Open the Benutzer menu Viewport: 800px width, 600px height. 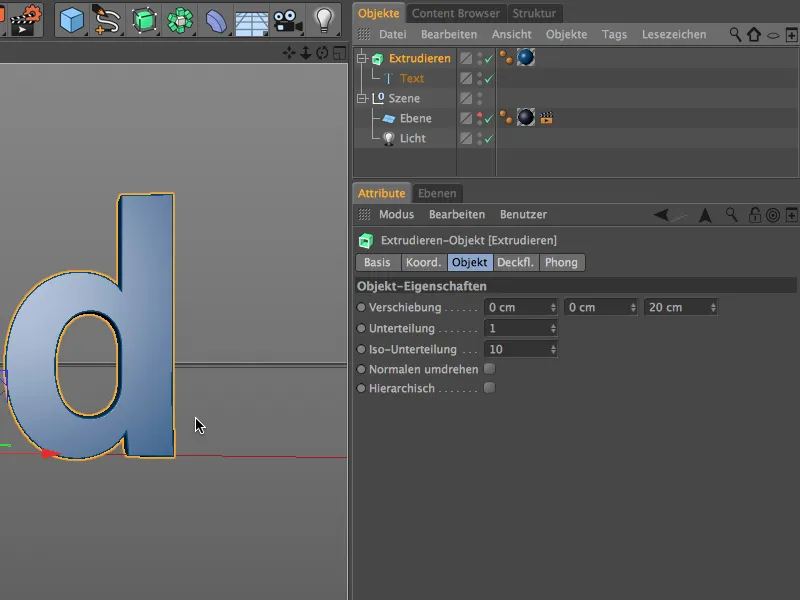coord(523,214)
